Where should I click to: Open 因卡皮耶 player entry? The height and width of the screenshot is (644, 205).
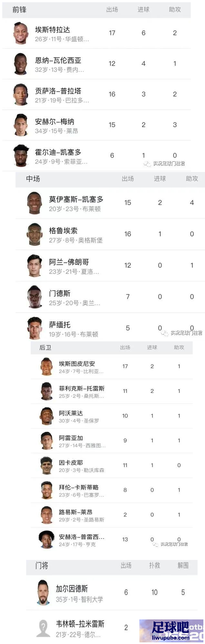(x=112, y=466)
